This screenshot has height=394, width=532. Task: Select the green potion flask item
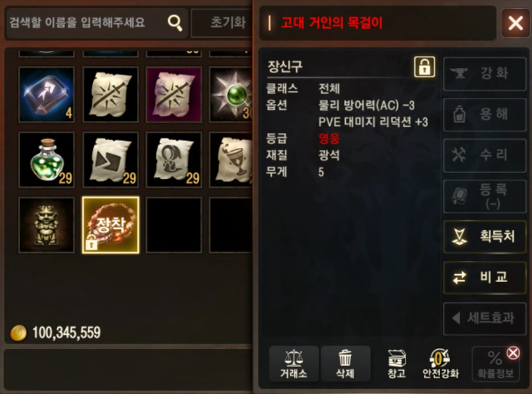pos(47,160)
